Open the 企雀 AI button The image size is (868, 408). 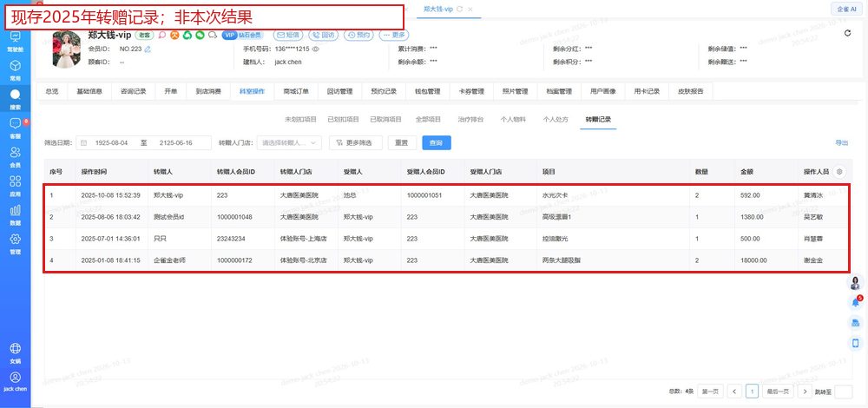point(846,9)
